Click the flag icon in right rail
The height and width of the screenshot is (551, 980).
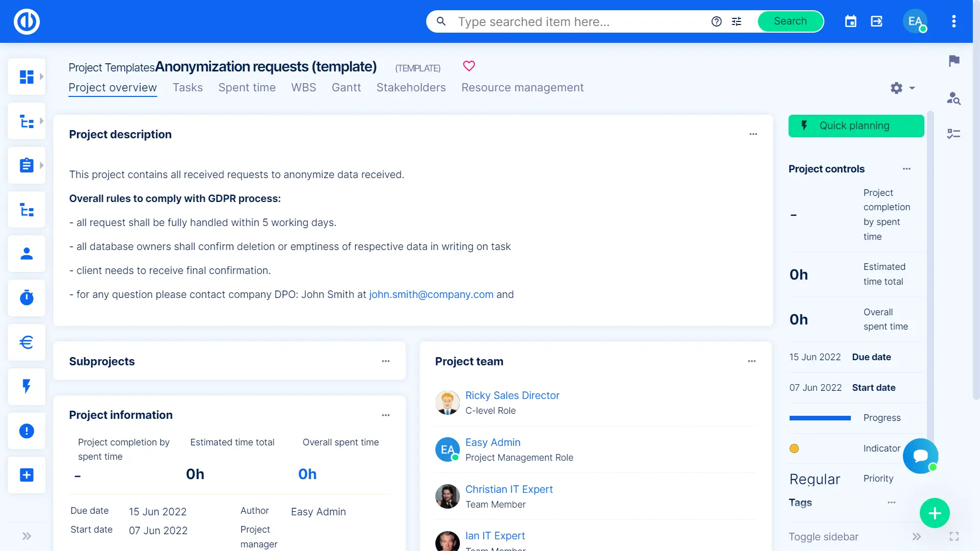click(953, 61)
